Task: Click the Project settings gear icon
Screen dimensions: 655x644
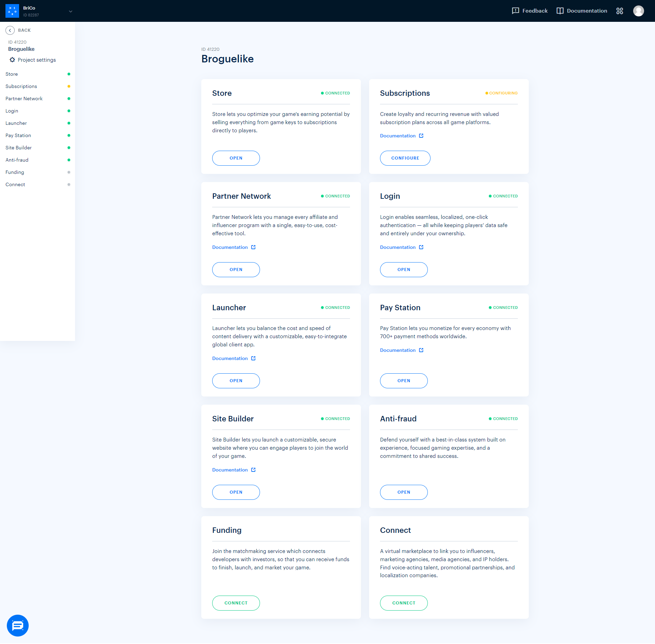Action: point(12,60)
